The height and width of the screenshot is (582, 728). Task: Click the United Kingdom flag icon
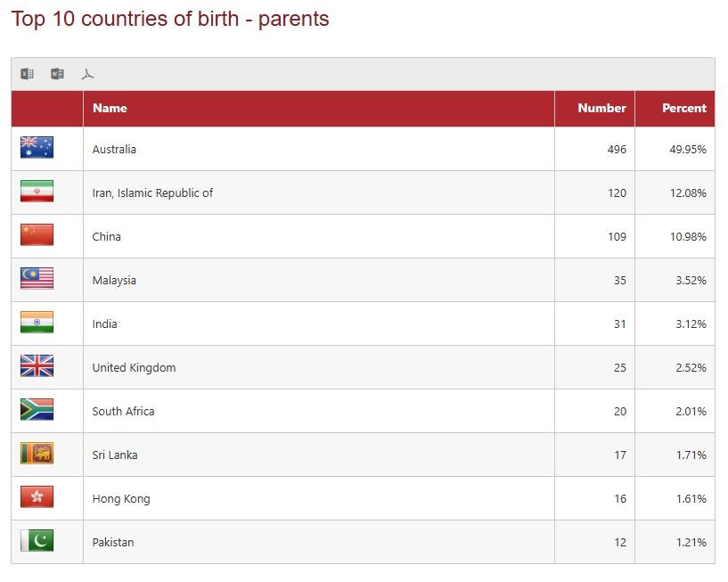(37, 366)
